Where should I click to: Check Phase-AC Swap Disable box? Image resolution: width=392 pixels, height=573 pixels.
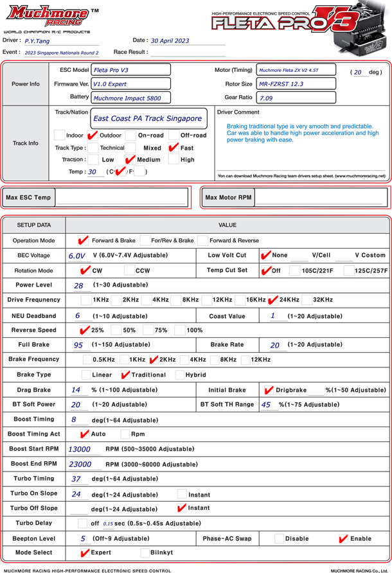(279, 538)
